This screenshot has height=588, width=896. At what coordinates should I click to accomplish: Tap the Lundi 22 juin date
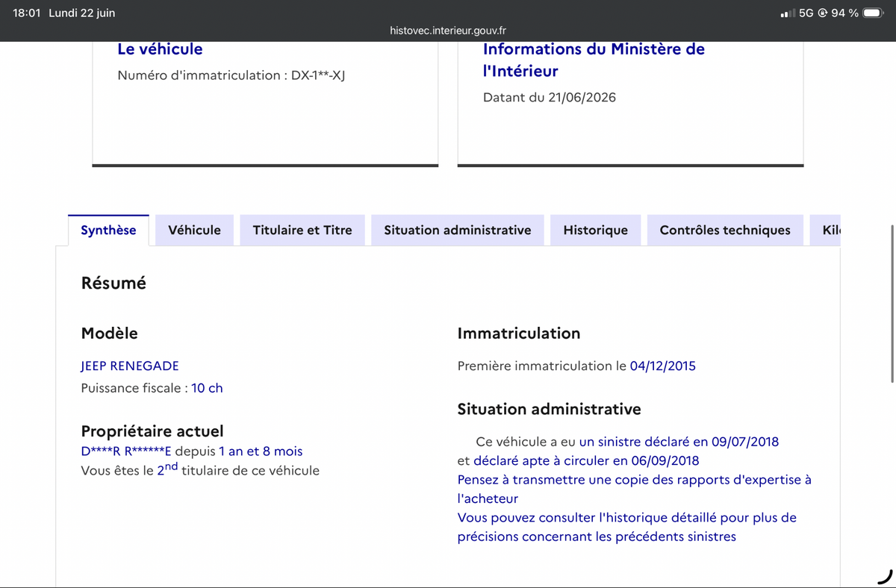81,13
